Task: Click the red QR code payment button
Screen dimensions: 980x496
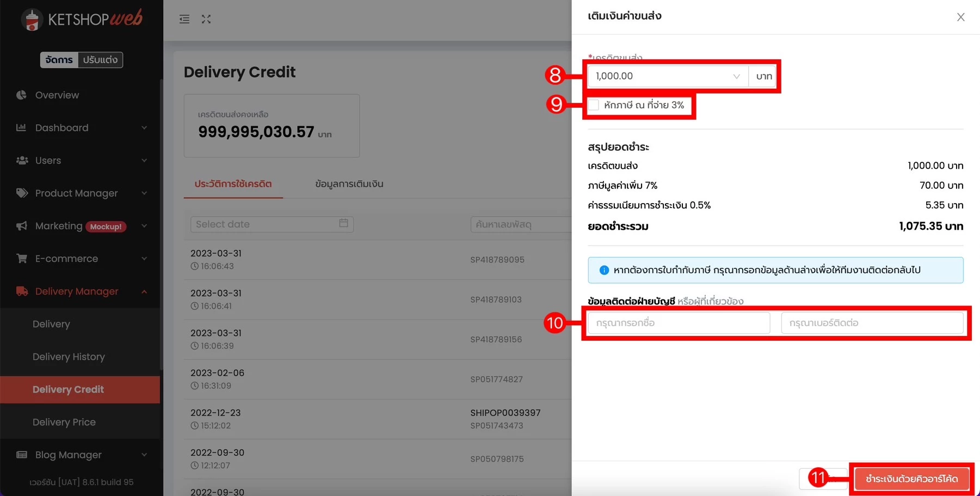Action: tap(911, 479)
